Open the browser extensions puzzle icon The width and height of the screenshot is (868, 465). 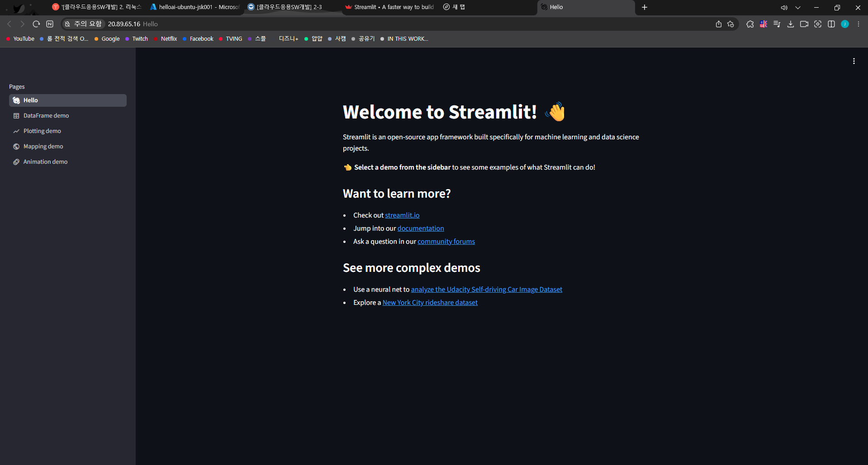click(x=750, y=24)
